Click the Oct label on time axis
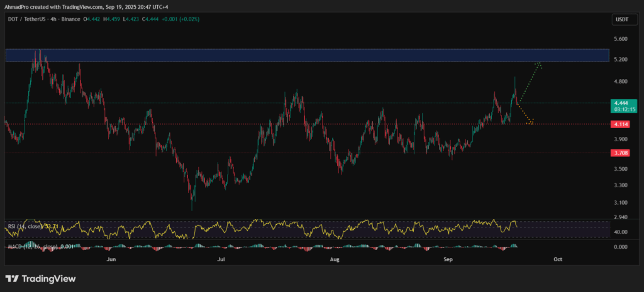This screenshot has width=644, height=292. point(558,260)
